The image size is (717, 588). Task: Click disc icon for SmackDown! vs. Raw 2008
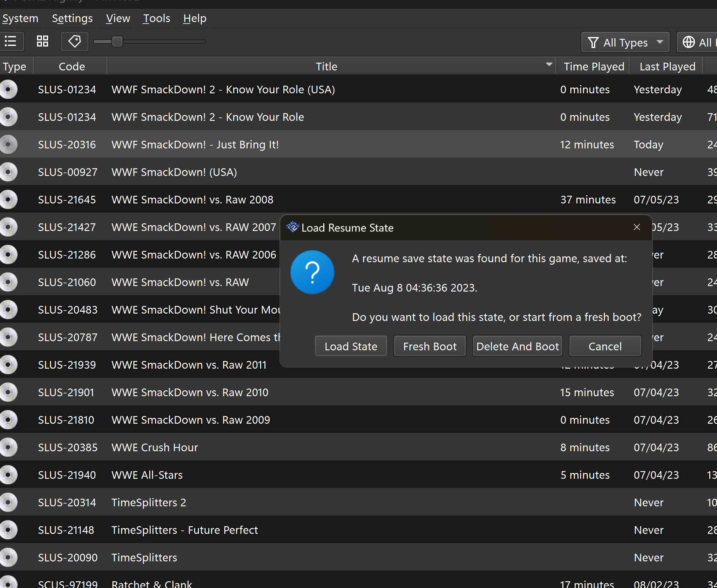[8, 199]
